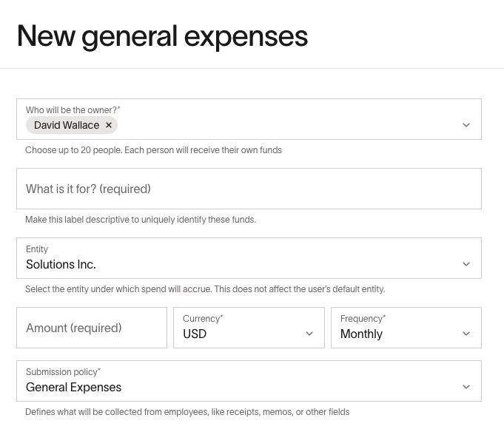Click the 'Defines what will be collected' hint

[x=187, y=412]
